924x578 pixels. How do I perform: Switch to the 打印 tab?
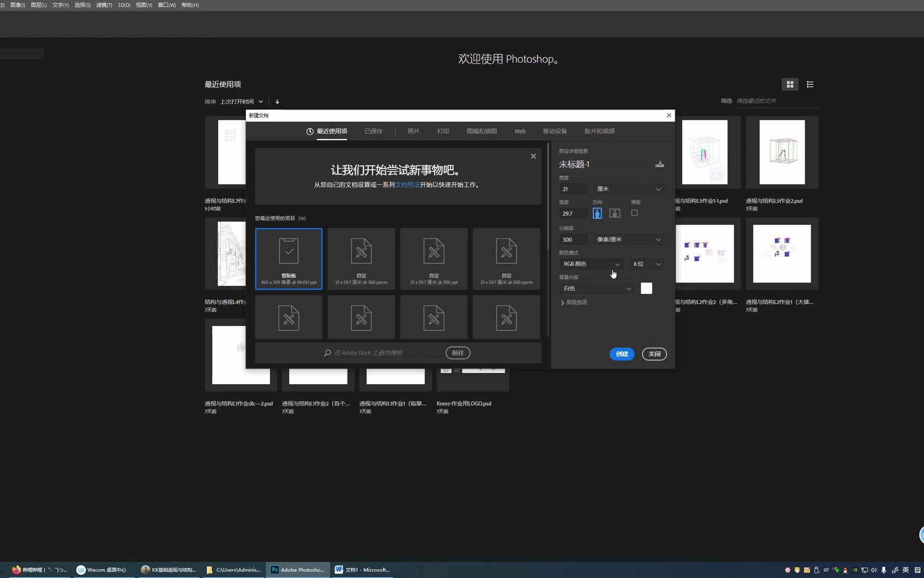(x=443, y=131)
